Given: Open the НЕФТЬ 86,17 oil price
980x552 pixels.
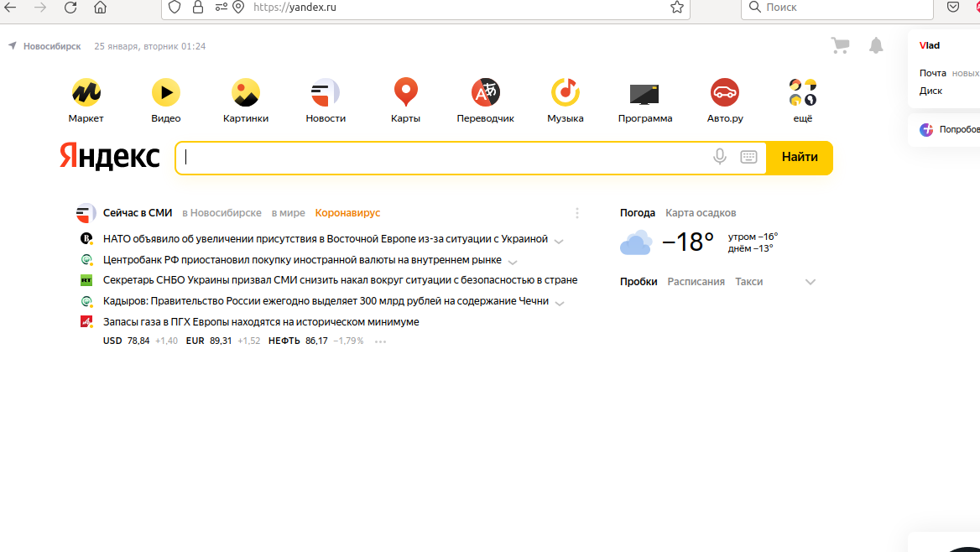Looking at the screenshot, I should coord(298,341).
